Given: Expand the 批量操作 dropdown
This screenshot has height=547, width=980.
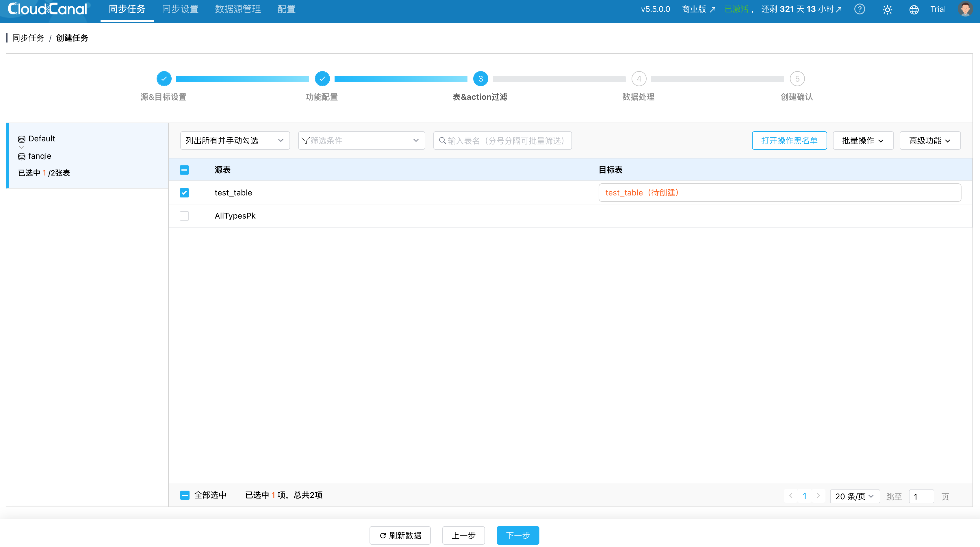Looking at the screenshot, I should tap(863, 141).
